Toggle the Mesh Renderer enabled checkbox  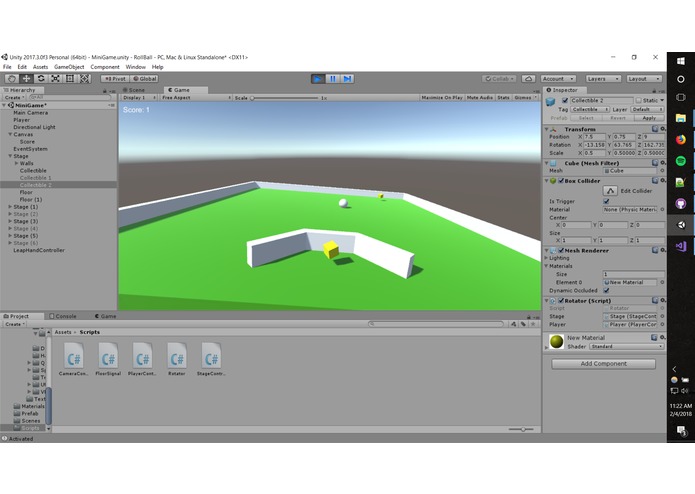tap(561, 250)
